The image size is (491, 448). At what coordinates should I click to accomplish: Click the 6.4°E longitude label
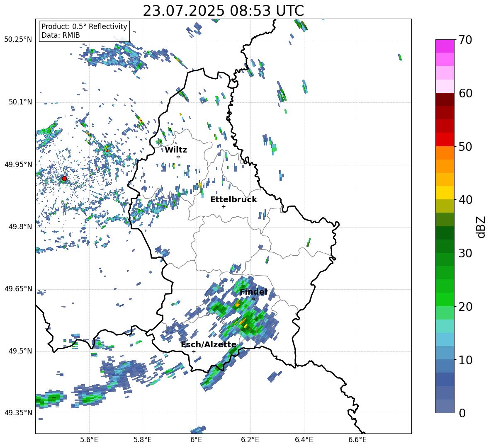click(x=304, y=440)
